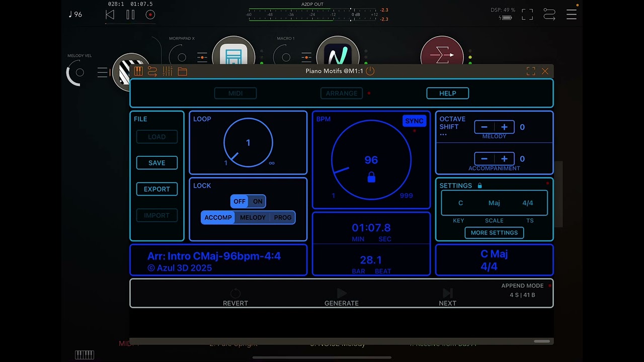644x362 pixels.
Task: Open the striped Piano Motifs node icon
Action: click(124, 72)
